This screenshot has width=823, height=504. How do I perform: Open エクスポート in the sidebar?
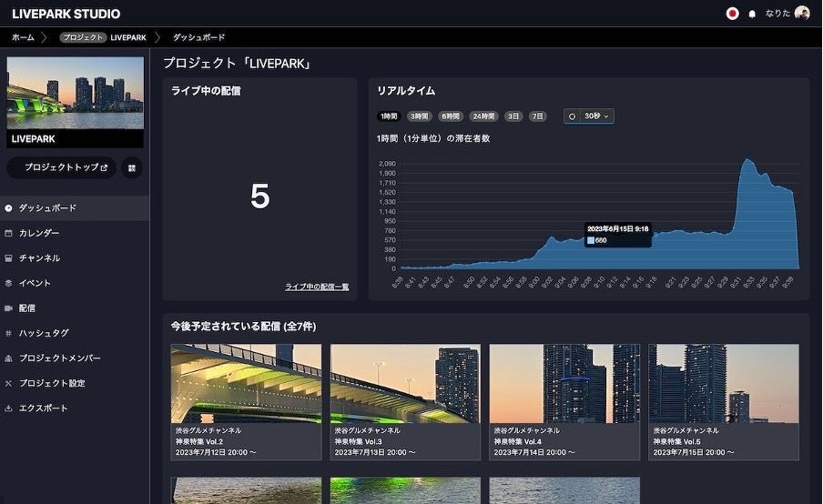click(x=75, y=408)
